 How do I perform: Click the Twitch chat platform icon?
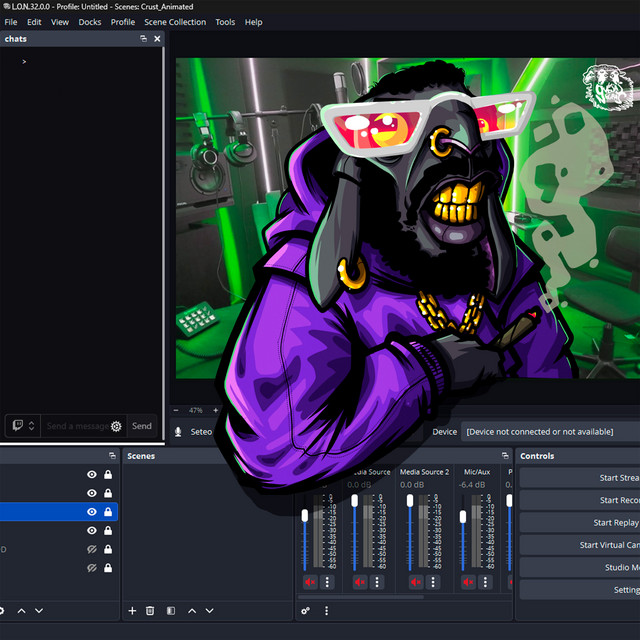(x=17, y=426)
